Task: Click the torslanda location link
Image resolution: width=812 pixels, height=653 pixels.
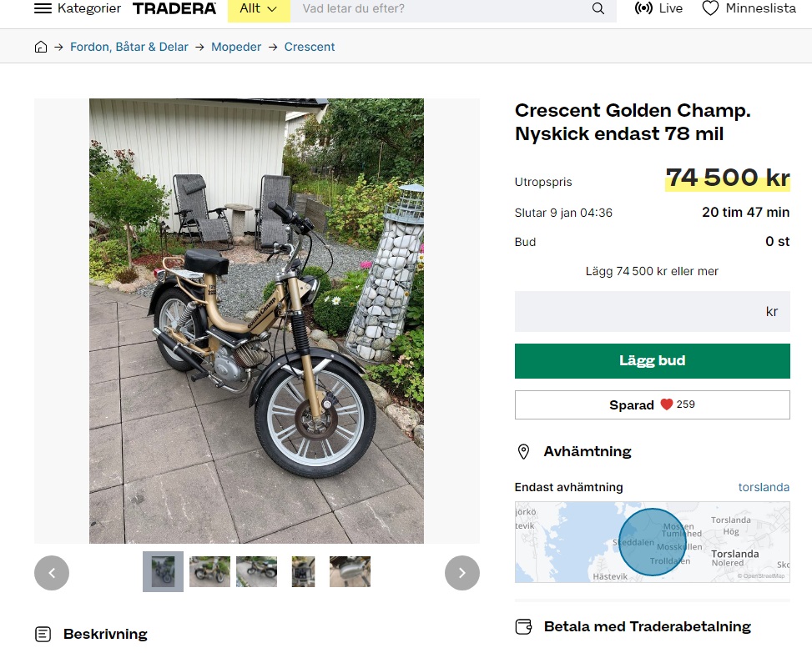Action: coord(764,487)
